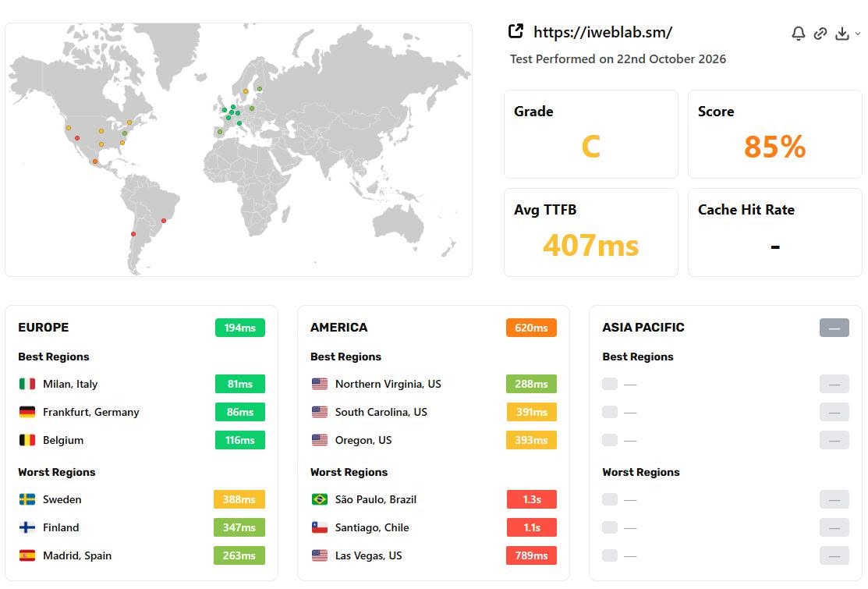Screen dimensions: 868x589
Task: Click the Asia Pacific empty average badge
Action: tap(834, 328)
